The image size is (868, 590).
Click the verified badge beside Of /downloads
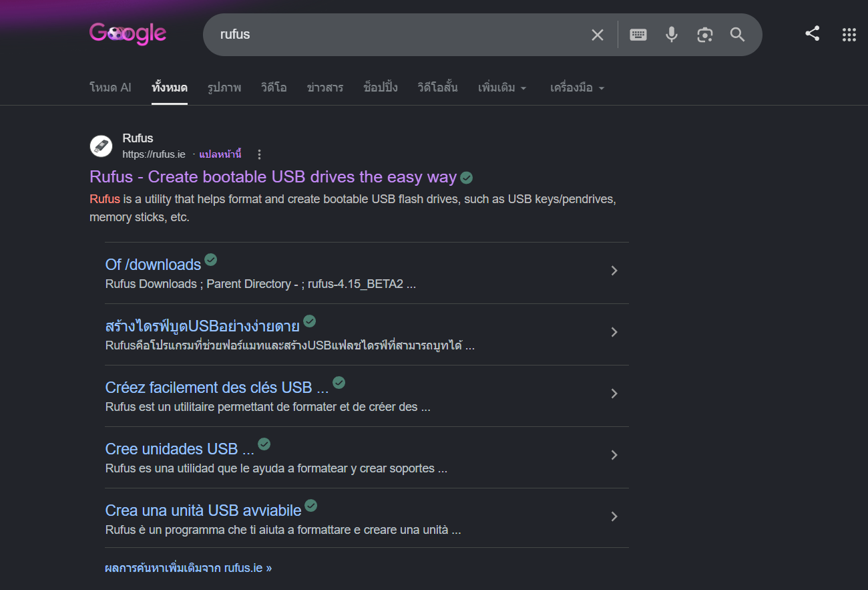click(211, 259)
